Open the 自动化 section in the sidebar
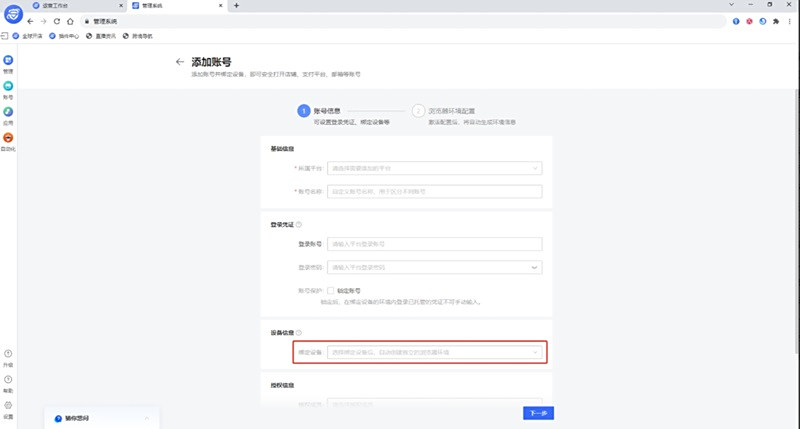Viewport: 800px width, 429px height. tap(8, 140)
